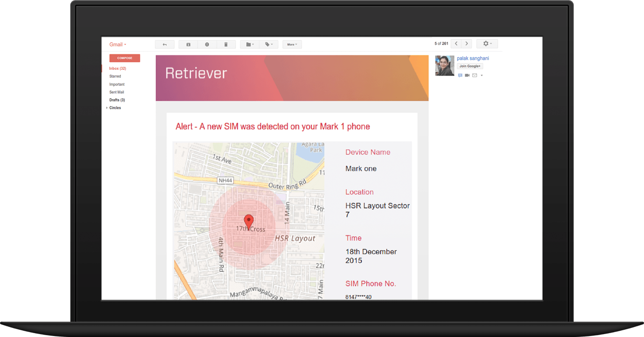Open Inbox (32) folder
This screenshot has width=644, height=337.
tap(117, 68)
